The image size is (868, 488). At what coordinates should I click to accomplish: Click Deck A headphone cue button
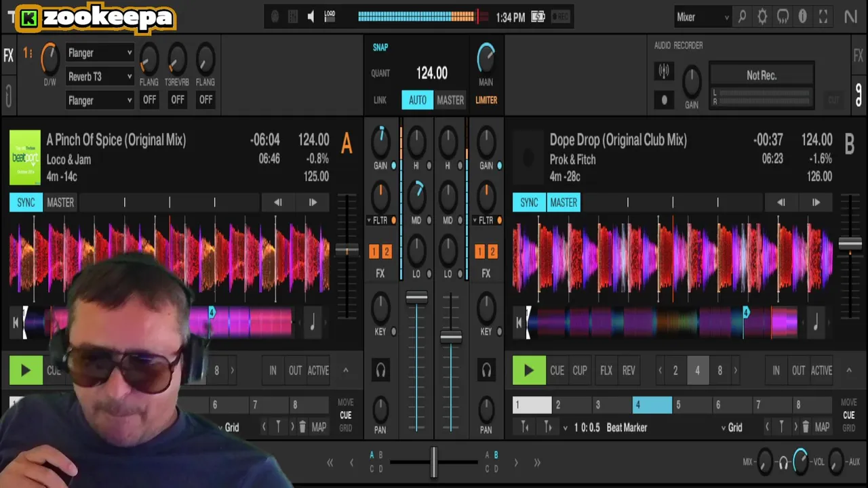pos(380,370)
